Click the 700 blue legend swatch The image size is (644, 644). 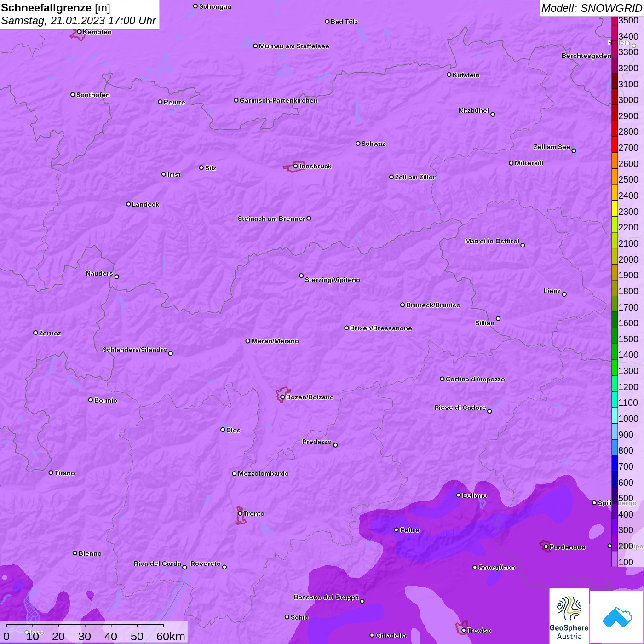click(615, 463)
